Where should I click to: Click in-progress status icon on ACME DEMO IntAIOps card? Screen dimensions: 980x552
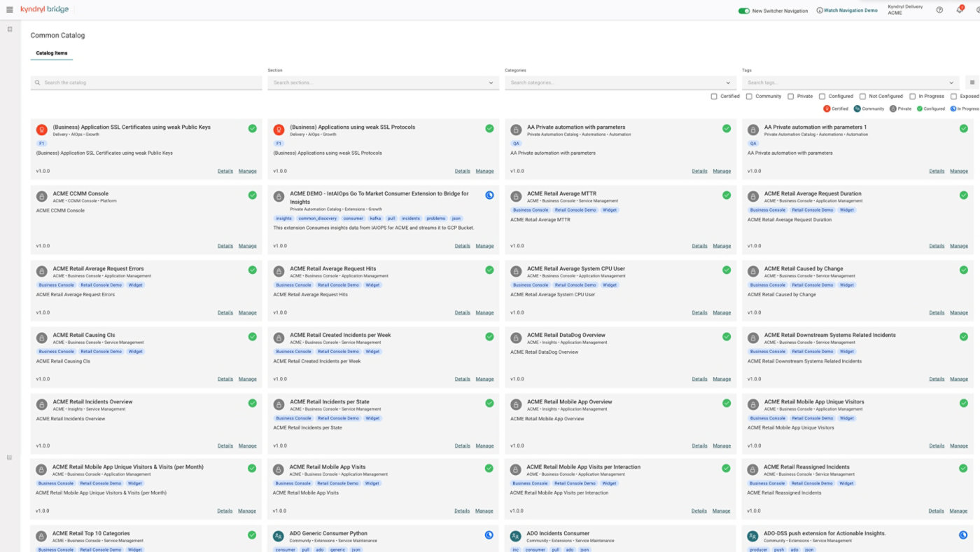click(x=489, y=195)
